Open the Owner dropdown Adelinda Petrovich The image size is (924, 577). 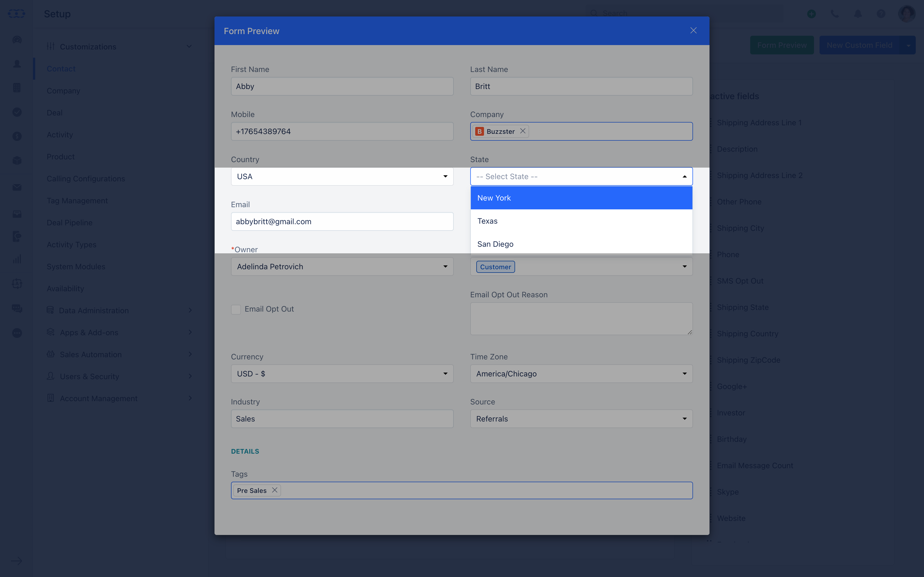click(x=342, y=266)
